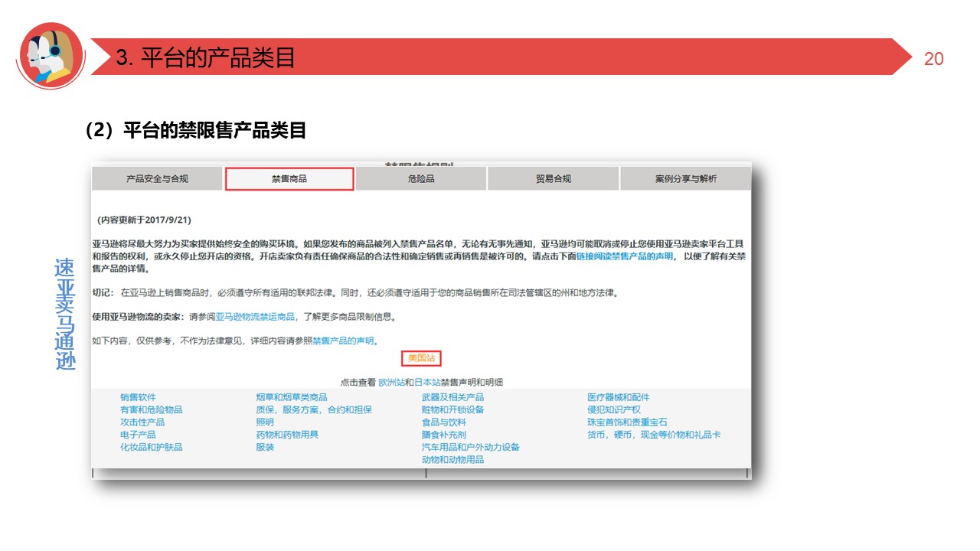This screenshot has height=551, width=980.
Task: Open the 贸易合规 tab
Action: pyautogui.click(x=553, y=179)
